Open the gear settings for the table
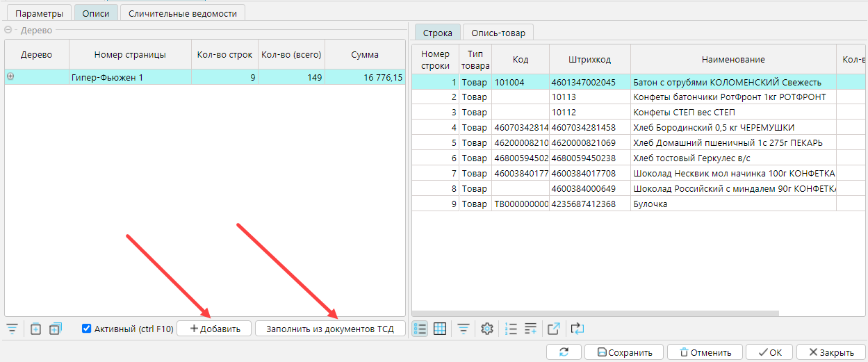The height and width of the screenshot is (362, 868). tap(487, 329)
